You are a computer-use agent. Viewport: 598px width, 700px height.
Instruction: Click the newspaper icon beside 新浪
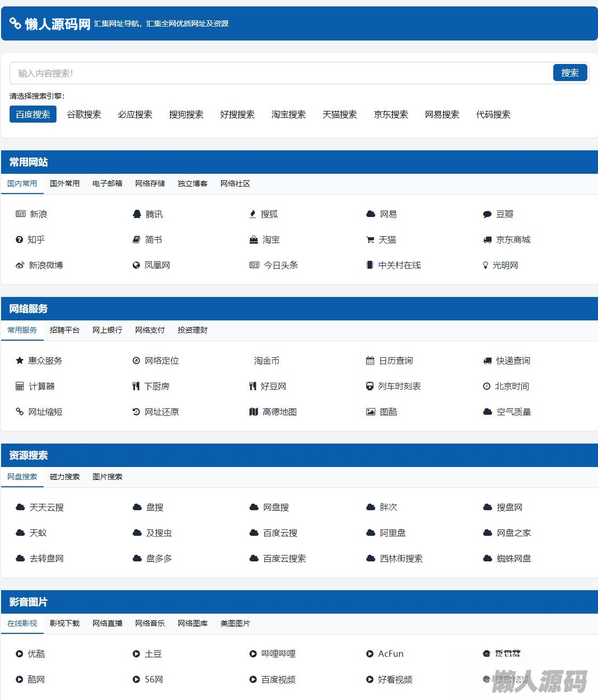21,214
